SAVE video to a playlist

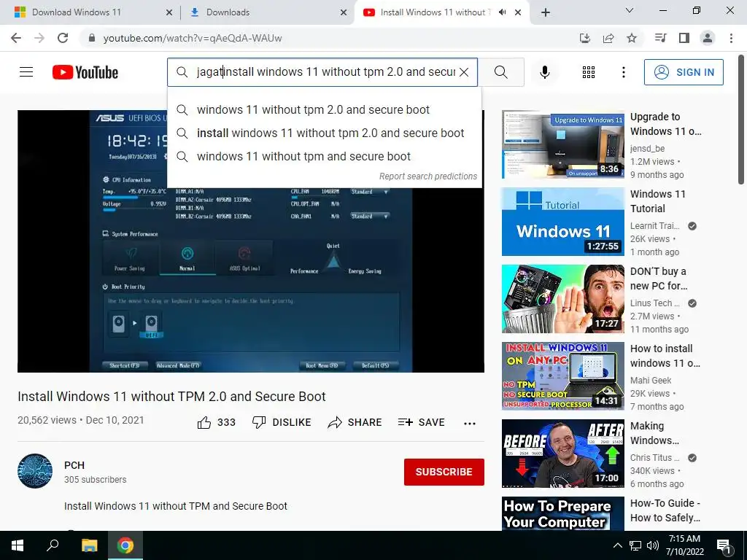pos(422,422)
